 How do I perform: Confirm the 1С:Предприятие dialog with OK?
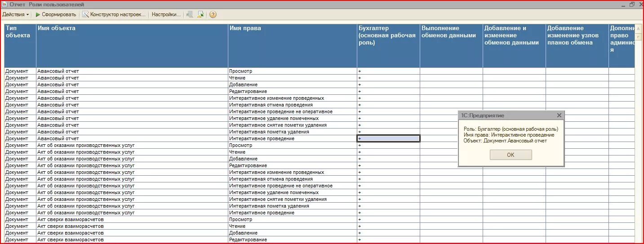click(511, 155)
